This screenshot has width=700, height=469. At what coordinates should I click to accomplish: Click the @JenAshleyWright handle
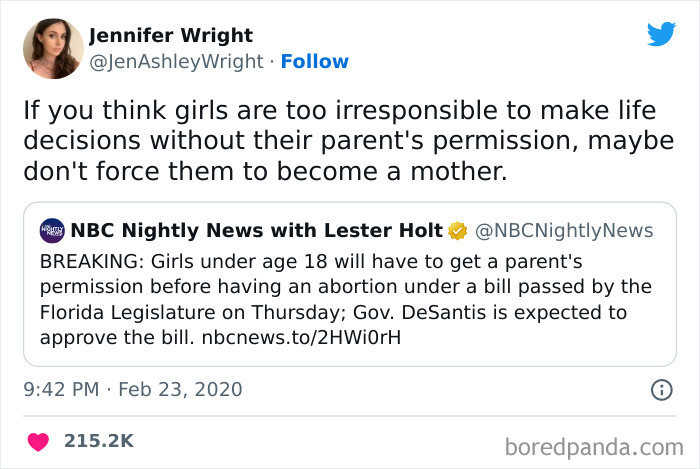(x=178, y=61)
